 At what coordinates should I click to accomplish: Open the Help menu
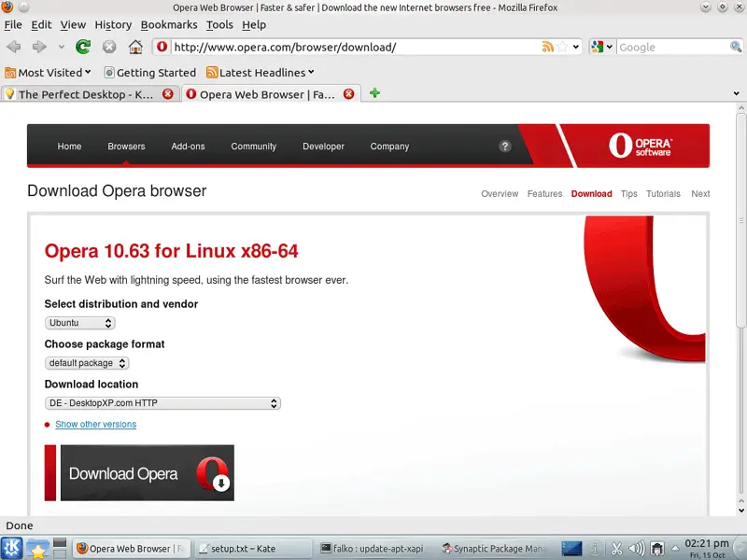[x=254, y=25]
